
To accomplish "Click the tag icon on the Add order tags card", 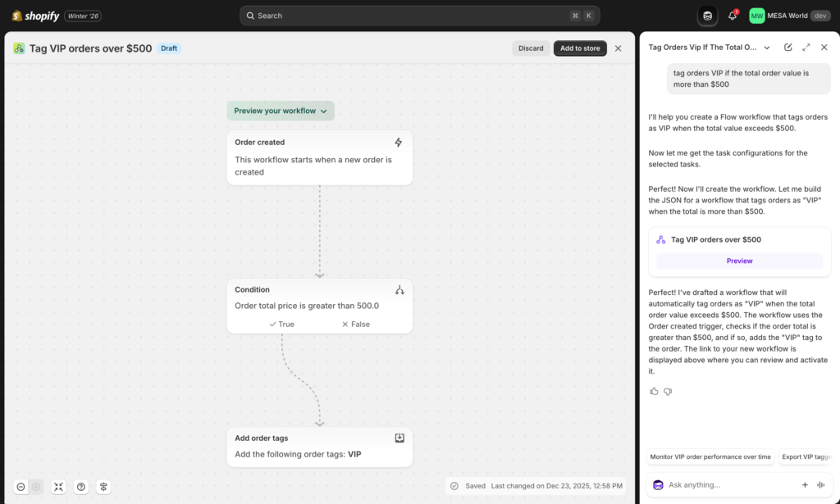I will (x=399, y=438).
